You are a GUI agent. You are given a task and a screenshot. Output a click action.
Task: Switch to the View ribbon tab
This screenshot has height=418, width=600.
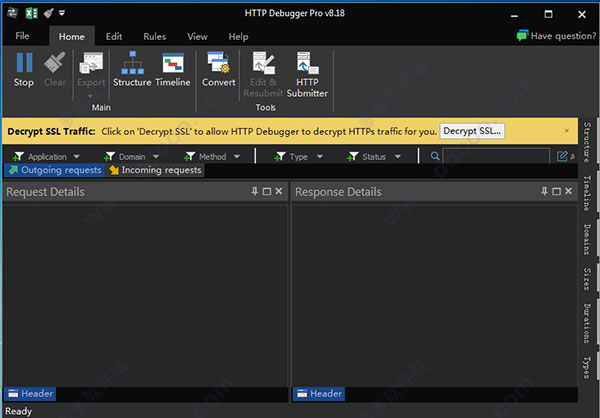click(197, 37)
